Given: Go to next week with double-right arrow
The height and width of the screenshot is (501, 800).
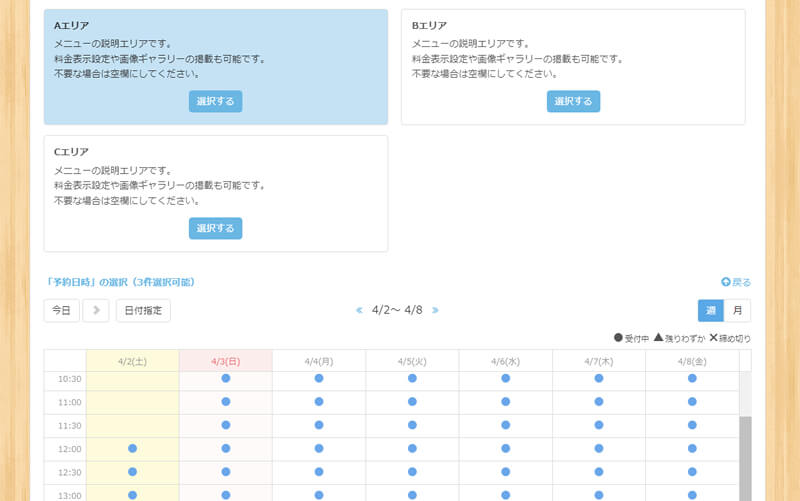Looking at the screenshot, I should click(x=435, y=310).
